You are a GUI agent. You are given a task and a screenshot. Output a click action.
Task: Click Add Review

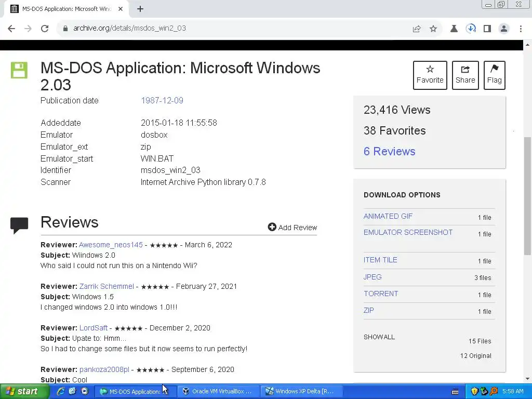click(x=292, y=228)
